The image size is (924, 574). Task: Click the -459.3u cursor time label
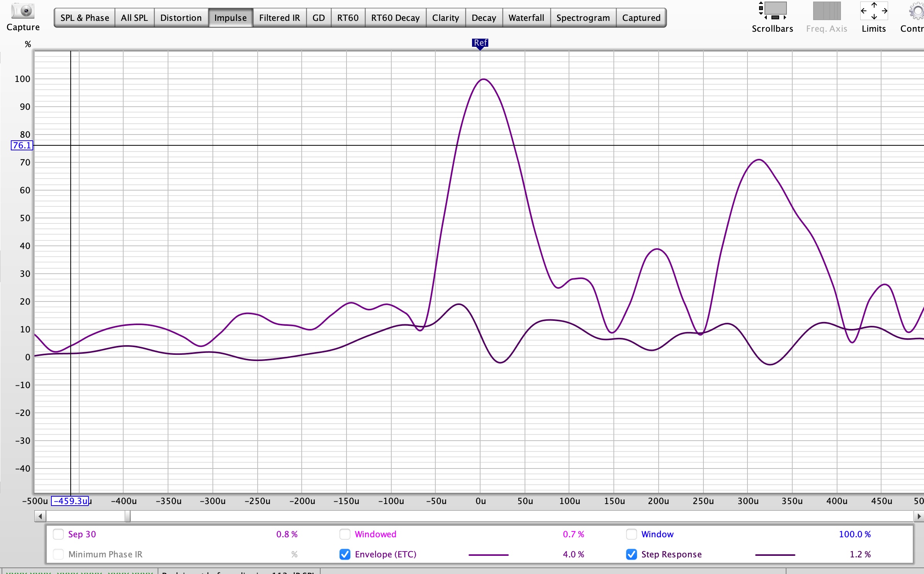click(70, 501)
